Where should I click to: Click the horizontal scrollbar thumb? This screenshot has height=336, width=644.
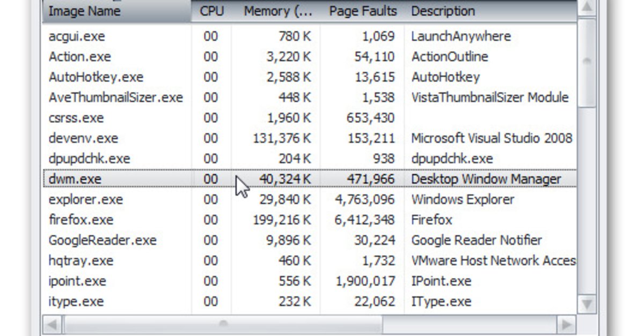coord(223,324)
